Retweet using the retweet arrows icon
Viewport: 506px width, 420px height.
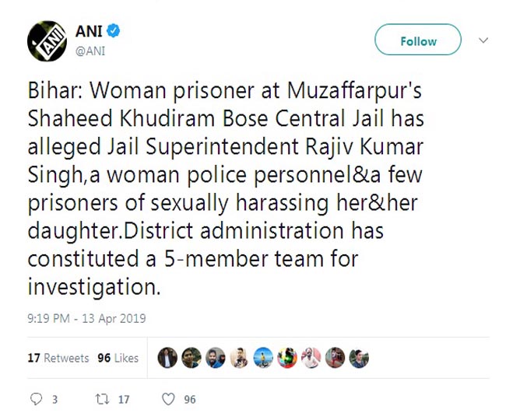coord(99,399)
